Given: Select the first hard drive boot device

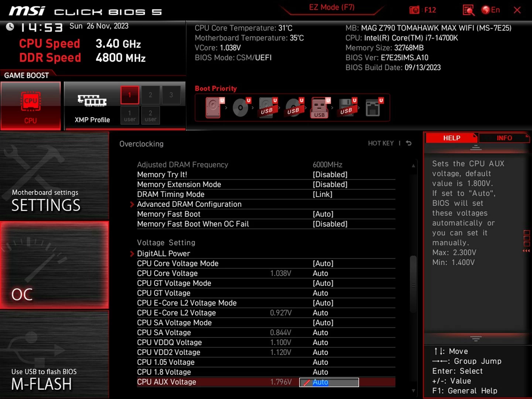Looking at the screenshot, I should click(x=214, y=108).
